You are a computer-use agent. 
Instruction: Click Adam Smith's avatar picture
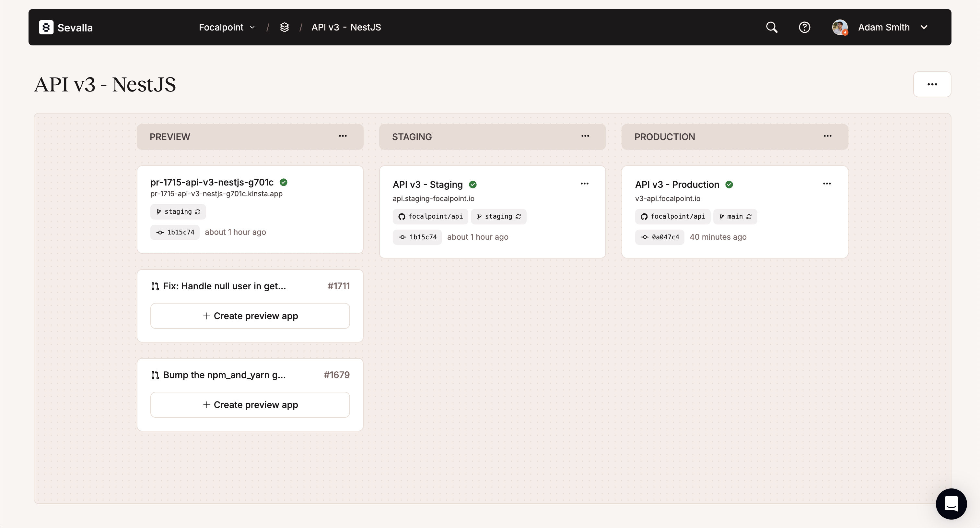[840, 27]
